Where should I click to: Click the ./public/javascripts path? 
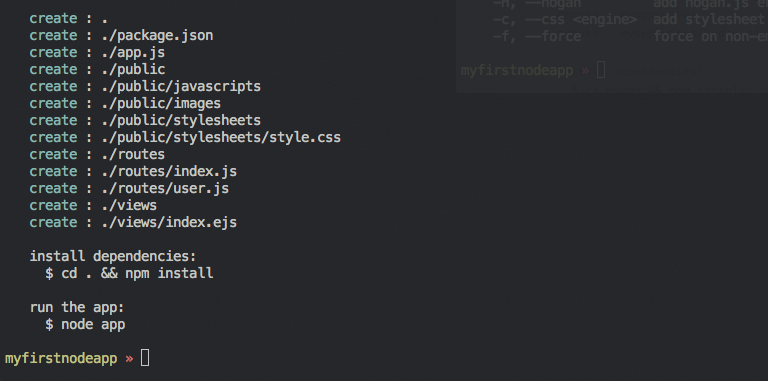[x=181, y=87]
